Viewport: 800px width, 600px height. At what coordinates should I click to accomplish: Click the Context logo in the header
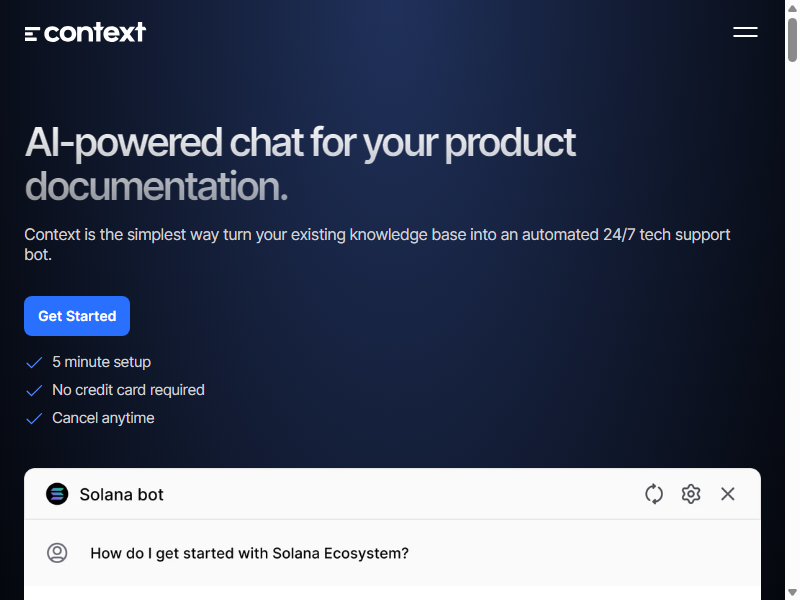(85, 32)
